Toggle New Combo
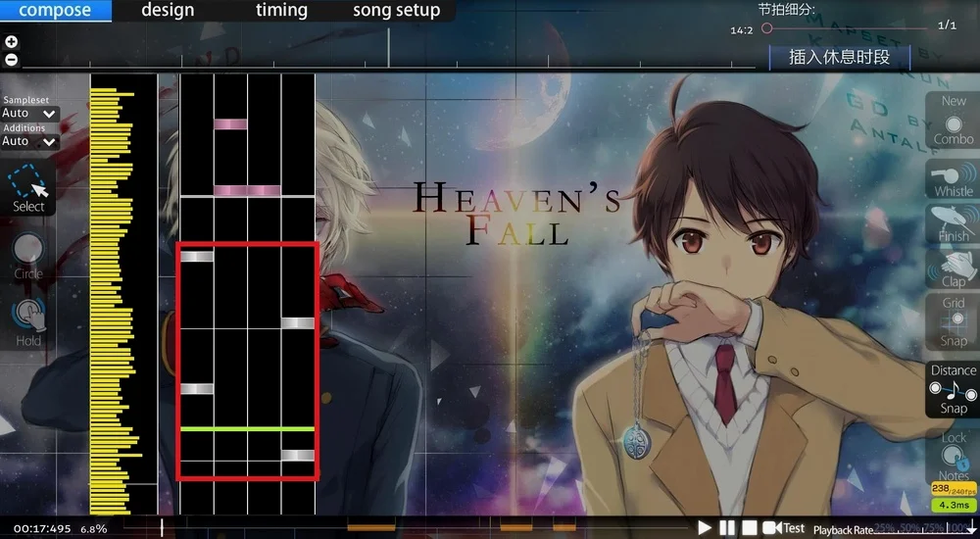980x539 pixels. pyautogui.click(x=954, y=121)
